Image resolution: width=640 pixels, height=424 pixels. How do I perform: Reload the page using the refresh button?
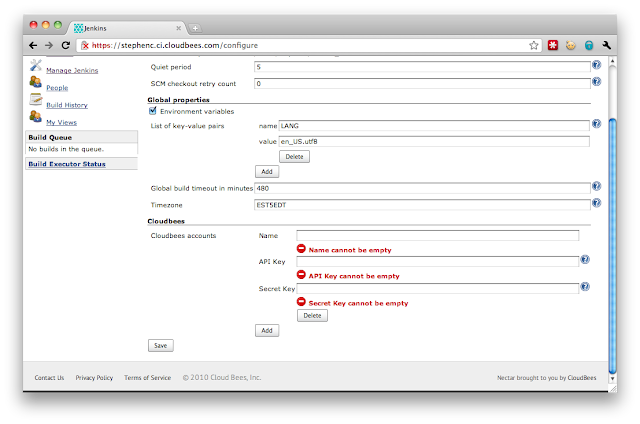pos(66,45)
